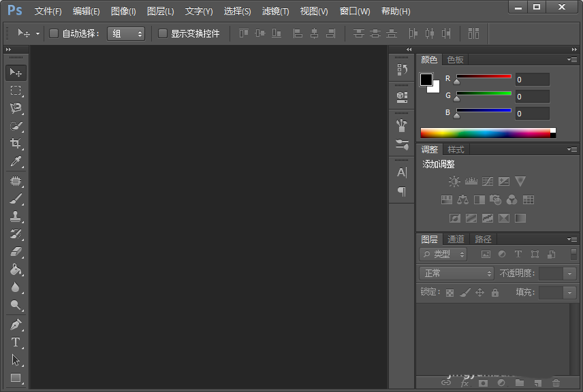The width and height of the screenshot is (583, 392).
Task: Open the Character panel icon
Action: (x=402, y=172)
